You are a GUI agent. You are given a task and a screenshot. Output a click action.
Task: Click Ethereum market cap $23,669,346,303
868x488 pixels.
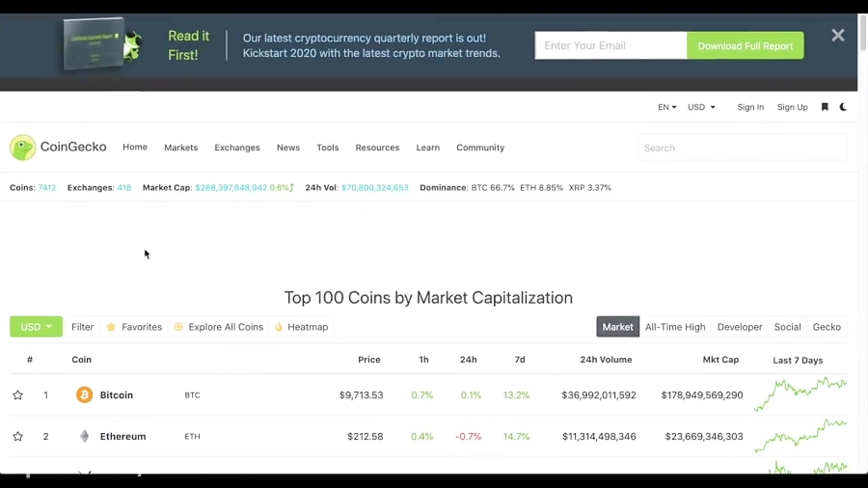tap(704, 437)
